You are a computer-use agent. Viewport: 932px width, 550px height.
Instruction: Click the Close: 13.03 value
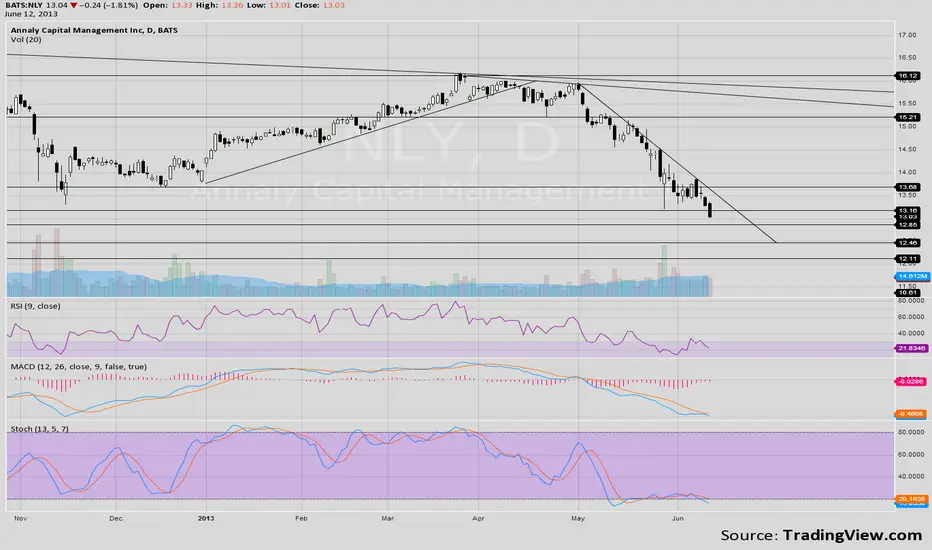[x=320, y=5]
